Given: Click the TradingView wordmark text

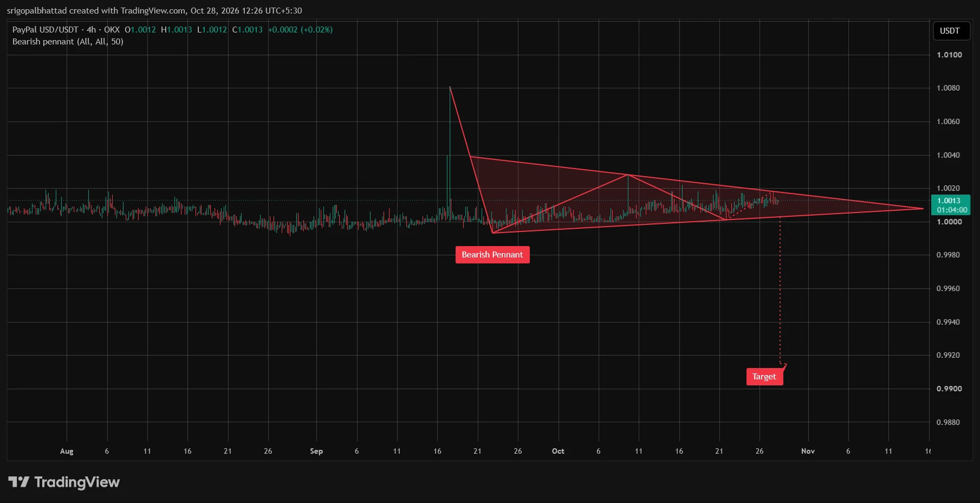Looking at the screenshot, I should point(77,482).
